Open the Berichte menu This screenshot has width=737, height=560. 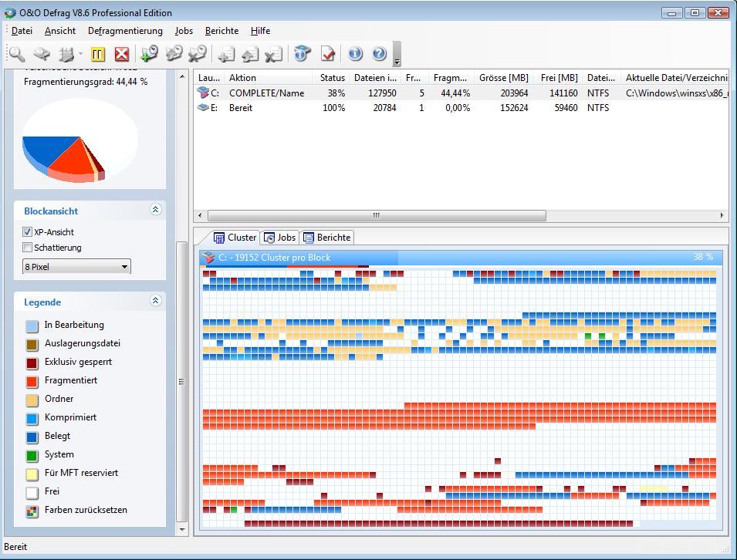tap(221, 31)
